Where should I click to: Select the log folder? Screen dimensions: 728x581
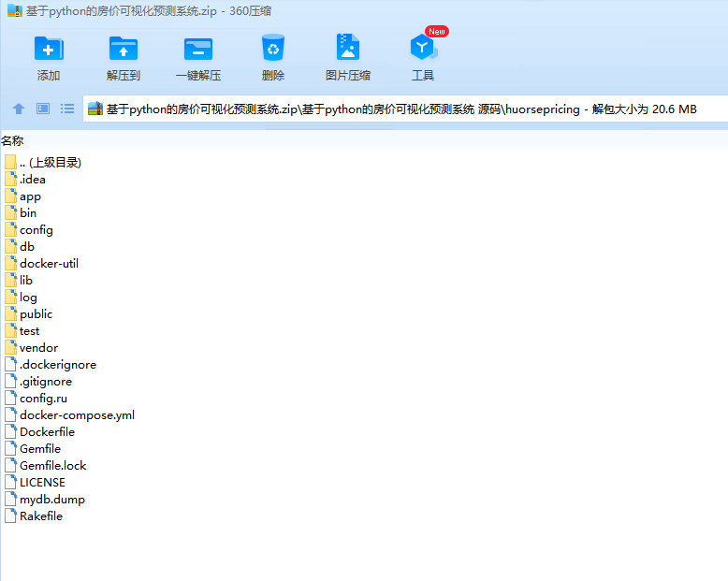tap(21, 297)
